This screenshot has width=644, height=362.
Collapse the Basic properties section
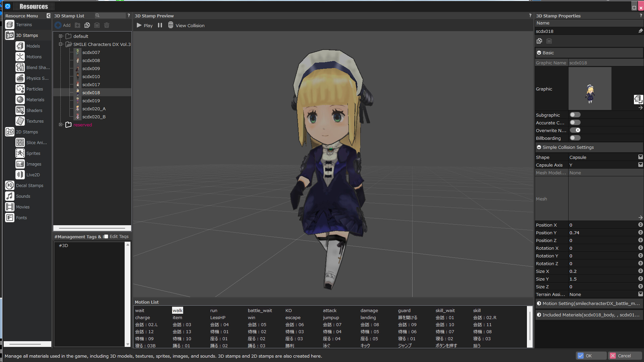pyautogui.click(x=539, y=53)
